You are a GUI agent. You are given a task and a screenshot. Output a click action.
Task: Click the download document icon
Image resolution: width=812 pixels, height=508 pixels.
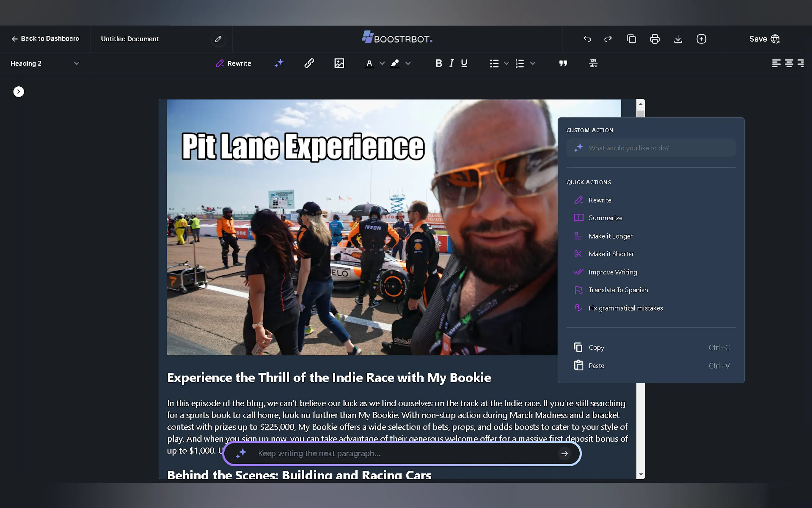(x=678, y=39)
